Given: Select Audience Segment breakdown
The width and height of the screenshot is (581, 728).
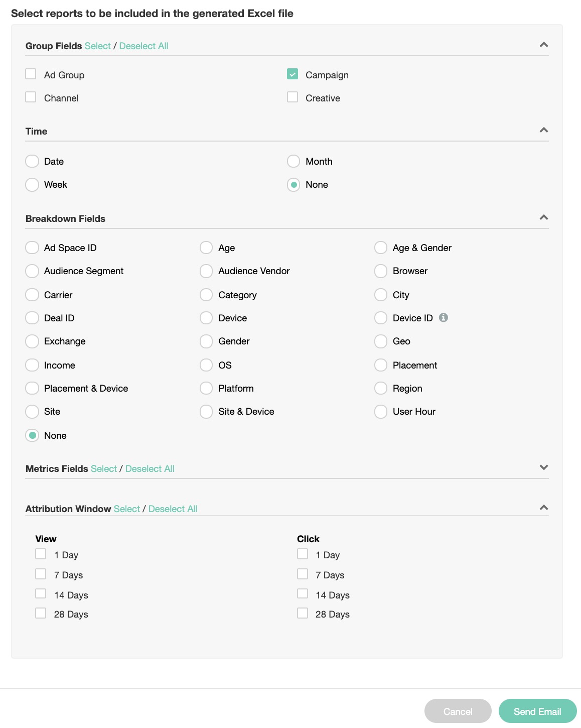Looking at the screenshot, I should coord(32,271).
